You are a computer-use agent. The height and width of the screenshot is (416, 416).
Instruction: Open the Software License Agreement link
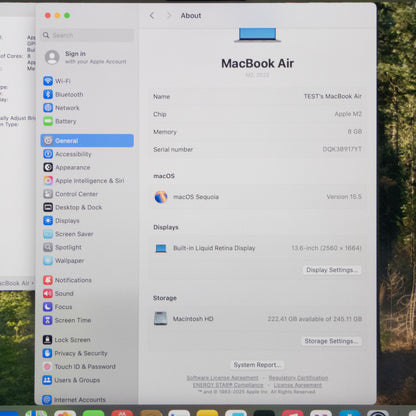click(x=222, y=378)
